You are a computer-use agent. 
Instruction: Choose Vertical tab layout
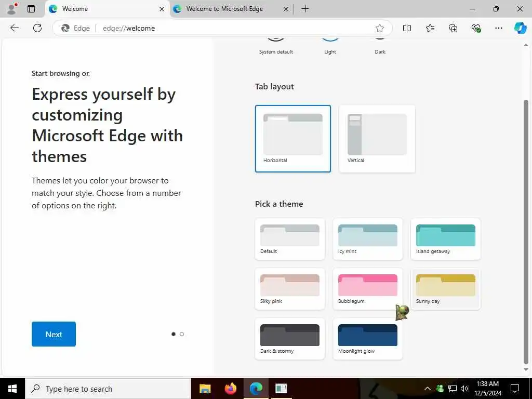[377, 138]
